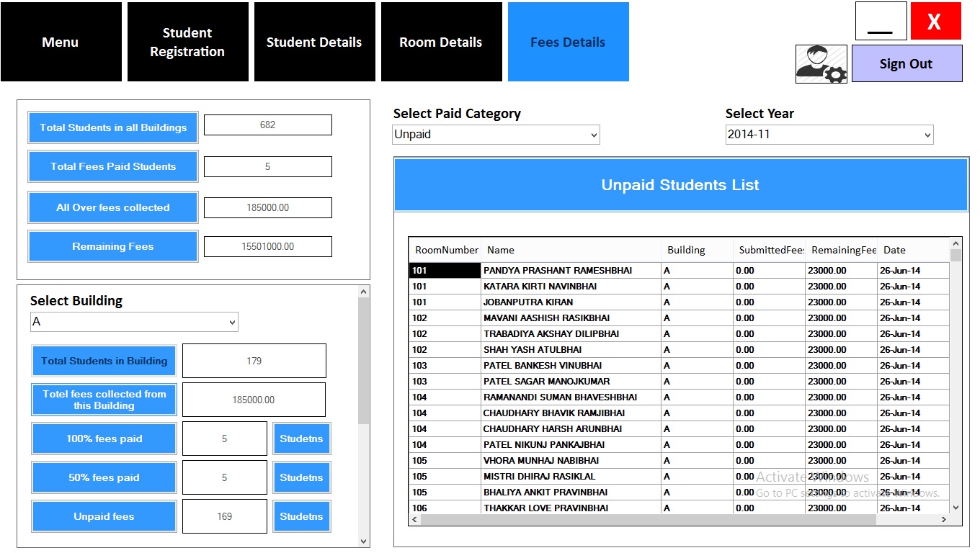Click the student list vertical scrollbar down arrow

pyautogui.click(x=956, y=507)
